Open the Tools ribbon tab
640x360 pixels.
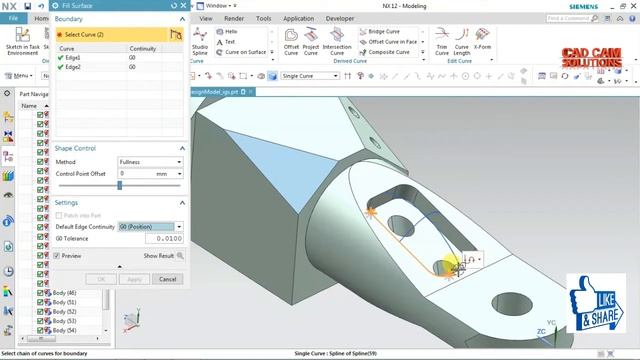pyautogui.click(x=263, y=19)
